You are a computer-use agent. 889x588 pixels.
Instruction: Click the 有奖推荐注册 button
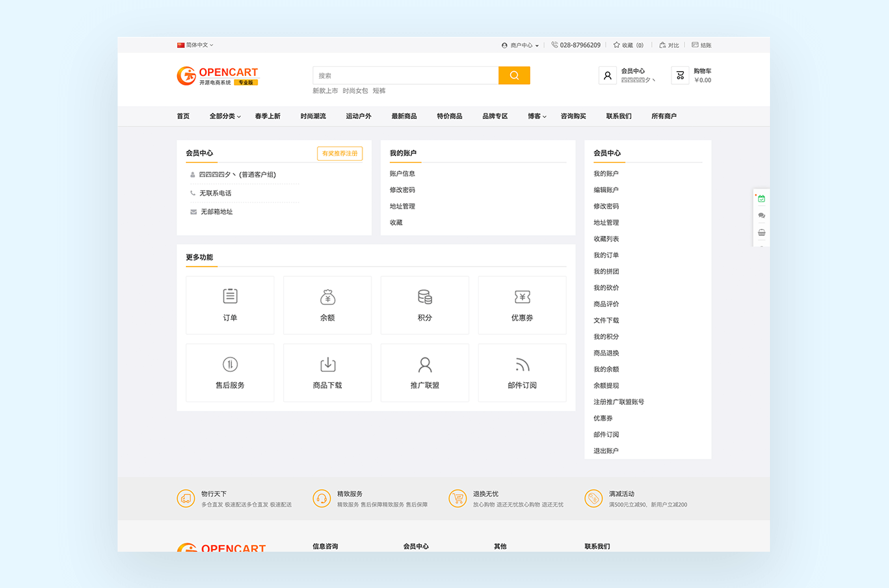(x=340, y=154)
